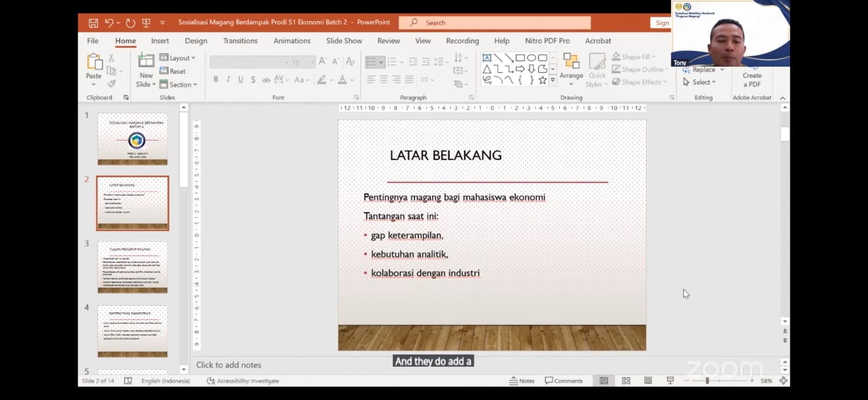This screenshot has height=400, width=868.
Task: Open the Select dropdown in Editing group
Action: tap(700, 82)
